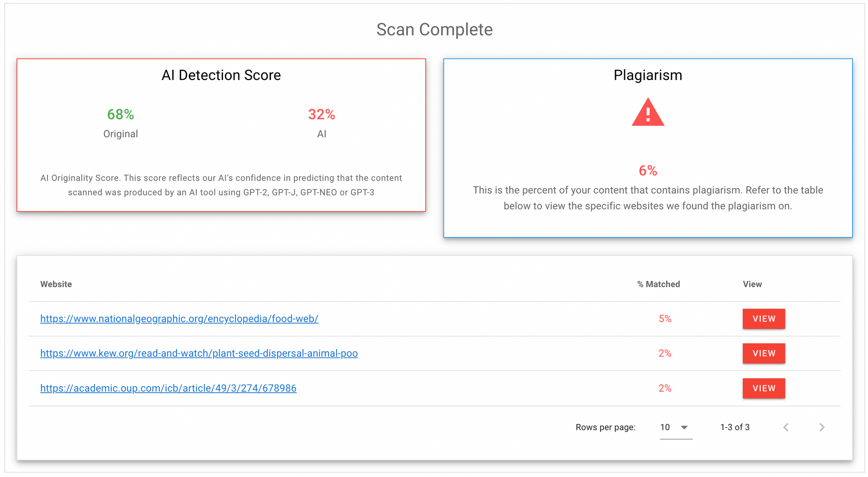Open the Rows per page dropdown
Image resolution: width=868 pixels, height=477 pixels.
[x=676, y=427]
